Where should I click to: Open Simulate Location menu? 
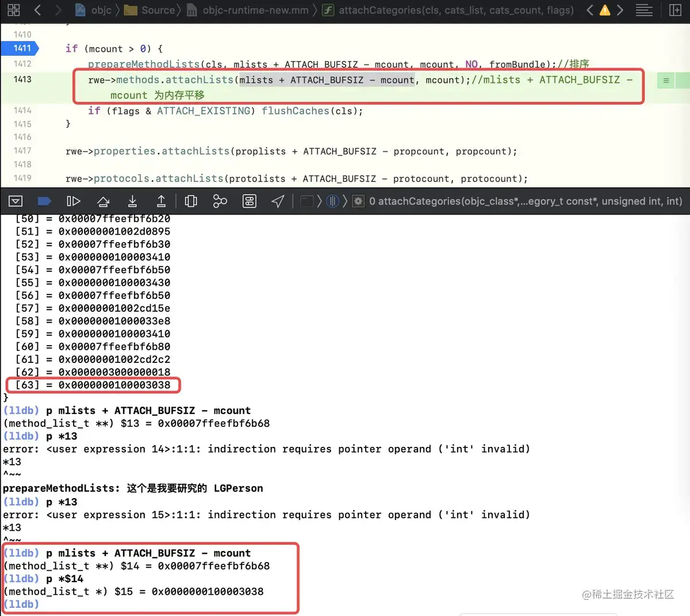coord(278,201)
